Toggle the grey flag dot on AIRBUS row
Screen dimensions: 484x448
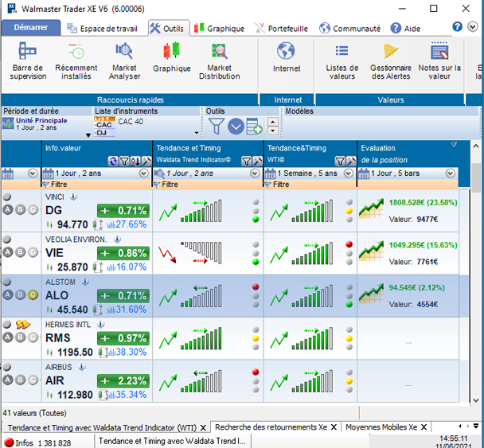click(7, 367)
